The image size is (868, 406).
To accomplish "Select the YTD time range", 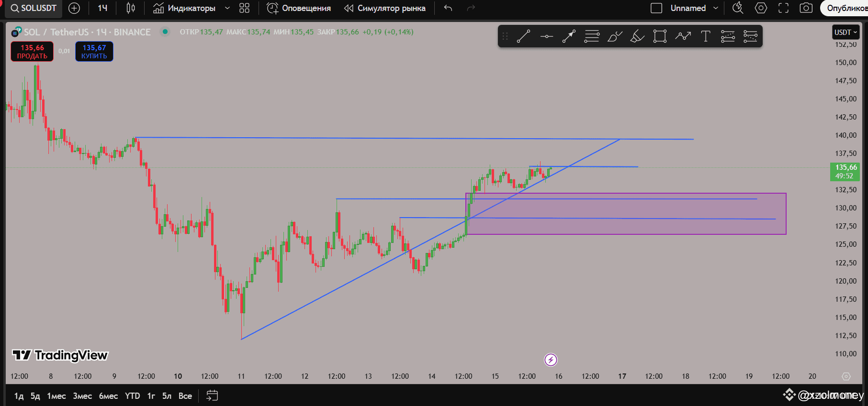I will (132, 395).
